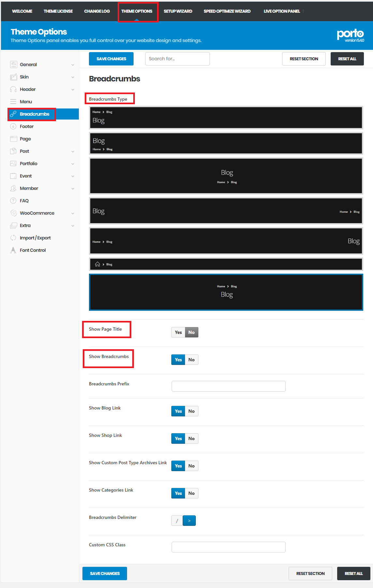Select the home-icon breadcrumb type thumbnail

pos(226,264)
